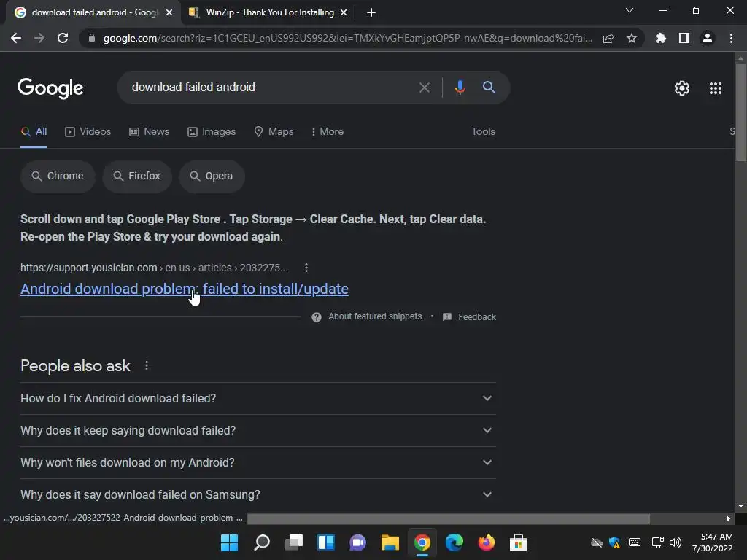This screenshot has height=560, width=747.
Task: Open Android download problem article link
Action: [x=185, y=289]
